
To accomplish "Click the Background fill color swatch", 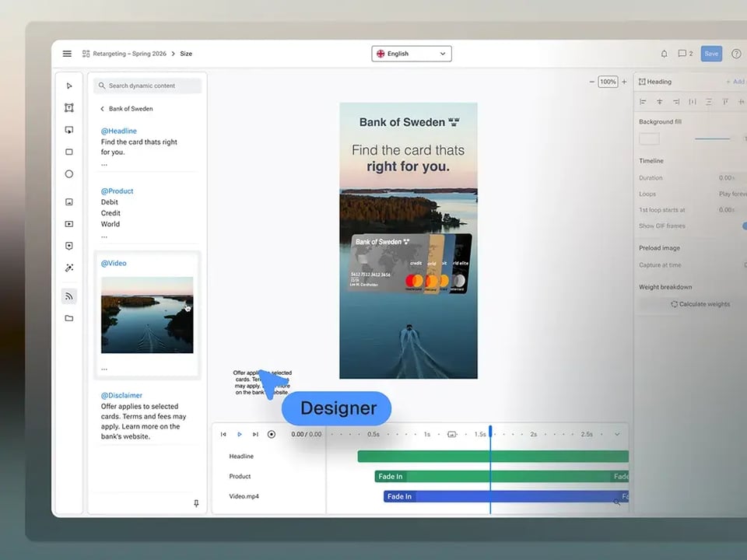I will (649, 138).
